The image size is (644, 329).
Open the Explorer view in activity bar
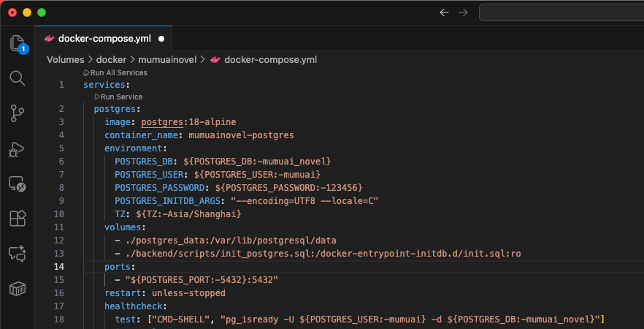pos(18,44)
